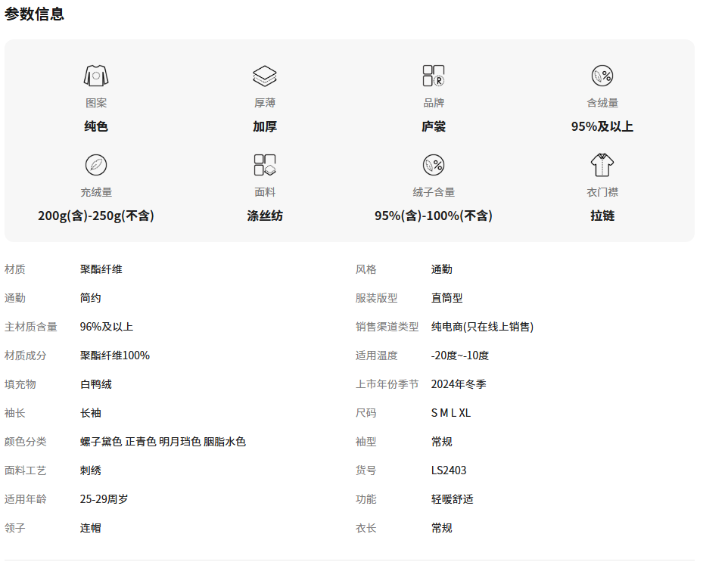728x562 pixels.
Task: Click the feather icon above 充绒量
Action: point(96,165)
